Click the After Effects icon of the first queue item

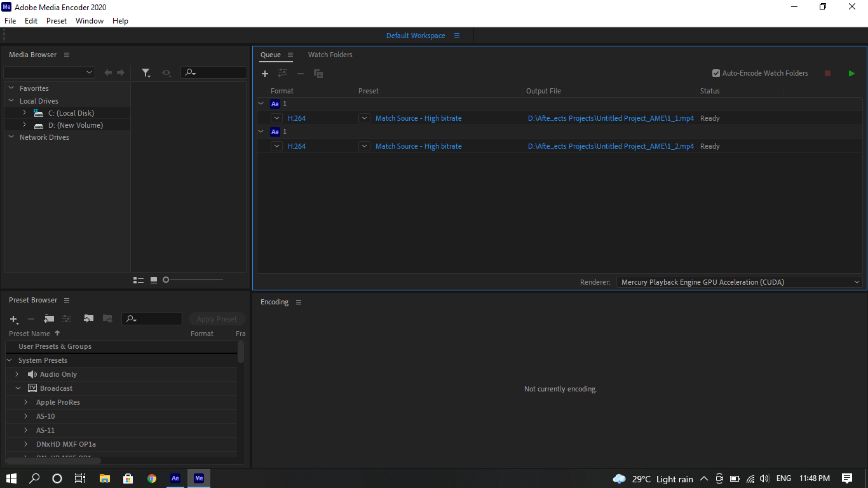pos(275,104)
